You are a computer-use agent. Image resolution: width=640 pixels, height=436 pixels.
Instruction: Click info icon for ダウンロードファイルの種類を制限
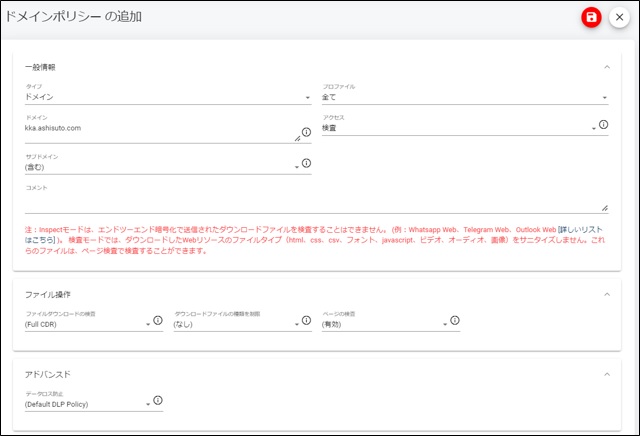pos(306,320)
